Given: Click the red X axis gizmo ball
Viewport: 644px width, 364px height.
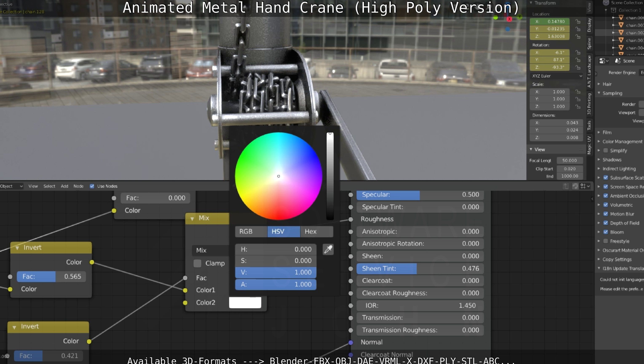Looking at the screenshot, I should [509, 19].
